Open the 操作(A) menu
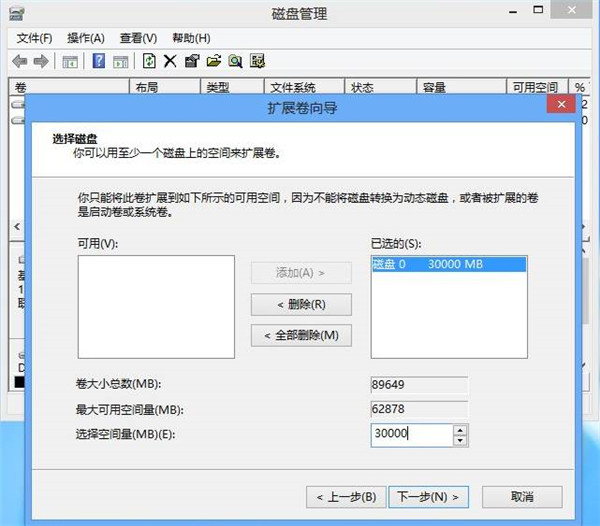Viewport: 600px width, 526px height. 86,38
